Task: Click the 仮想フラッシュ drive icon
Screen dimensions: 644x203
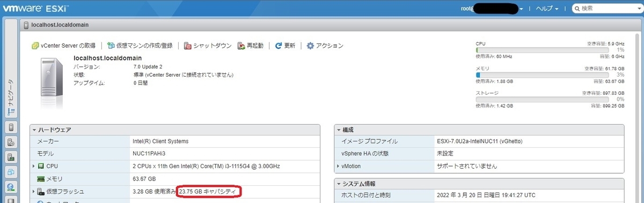Action: pos(40,191)
